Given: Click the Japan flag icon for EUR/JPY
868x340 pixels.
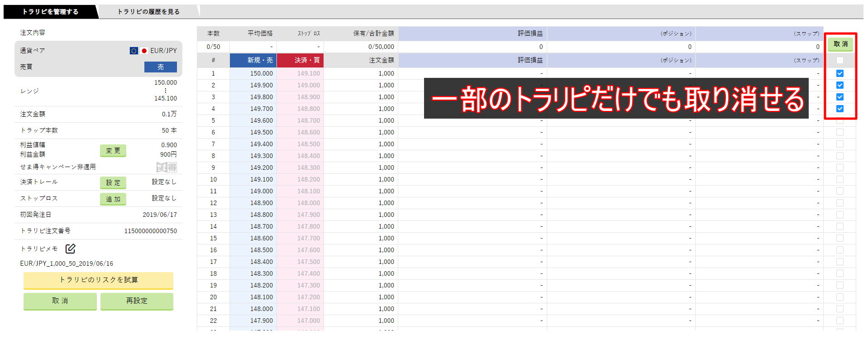Looking at the screenshot, I should 144,51.
